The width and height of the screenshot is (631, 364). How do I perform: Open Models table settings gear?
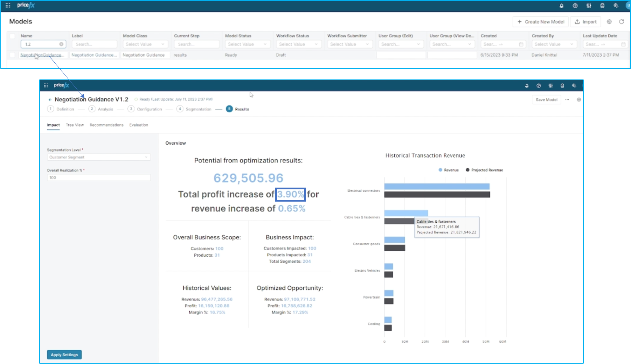click(x=609, y=22)
